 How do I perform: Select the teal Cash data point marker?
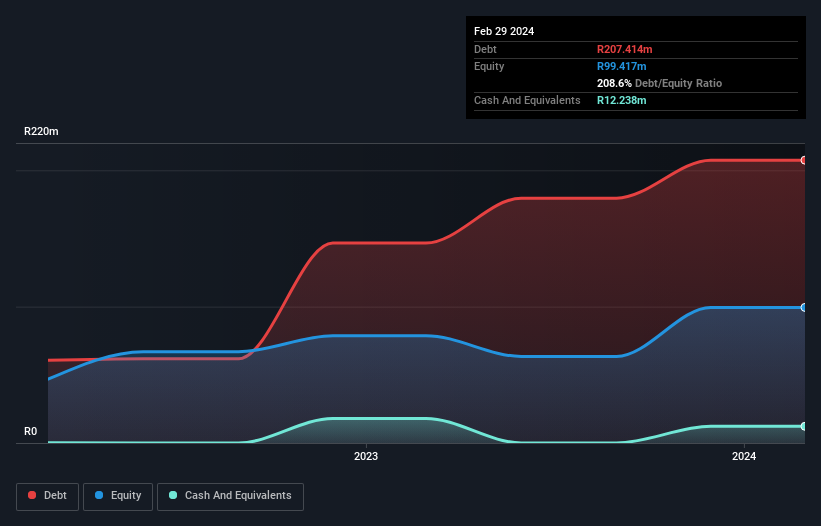point(804,426)
